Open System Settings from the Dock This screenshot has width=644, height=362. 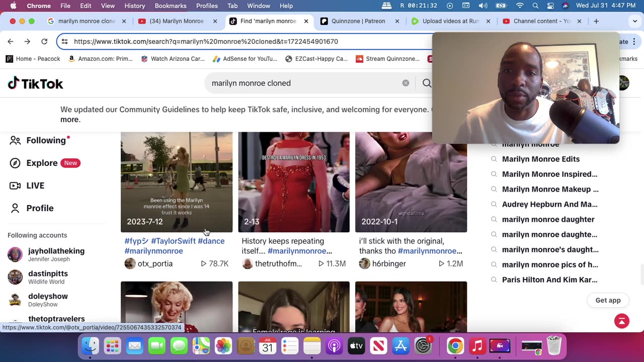[423, 346]
